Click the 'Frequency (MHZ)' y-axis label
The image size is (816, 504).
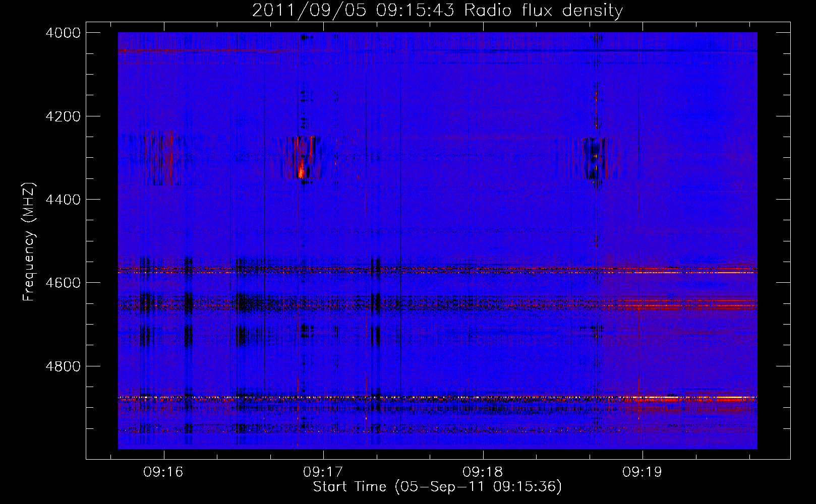(29, 242)
